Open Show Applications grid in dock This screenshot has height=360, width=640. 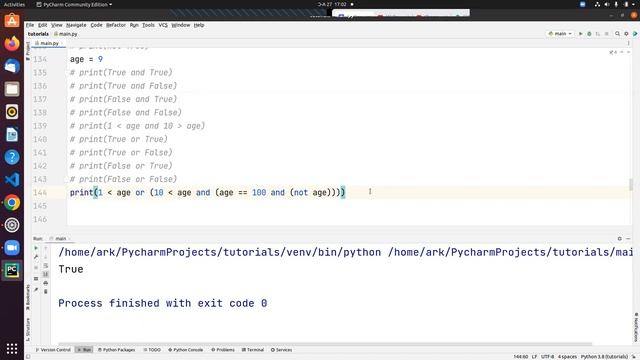pyautogui.click(x=12, y=349)
